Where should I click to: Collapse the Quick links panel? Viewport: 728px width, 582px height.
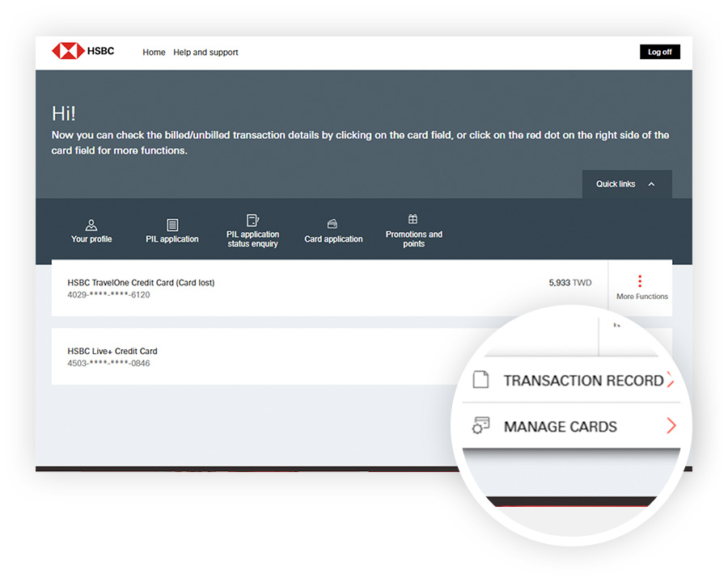[627, 184]
